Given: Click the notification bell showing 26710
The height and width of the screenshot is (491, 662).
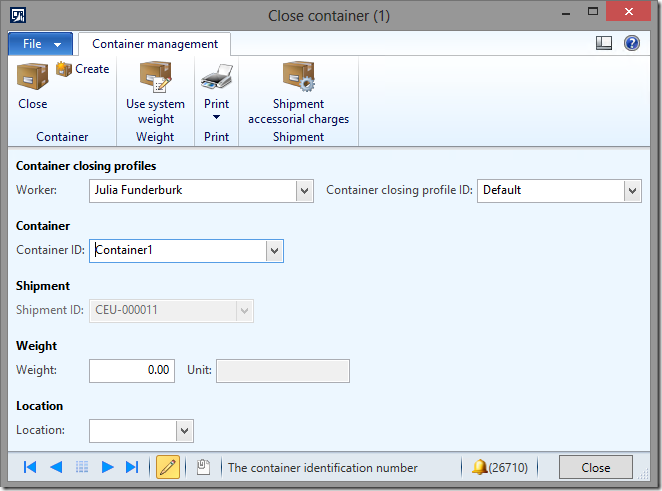Looking at the screenshot, I should point(480,467).
